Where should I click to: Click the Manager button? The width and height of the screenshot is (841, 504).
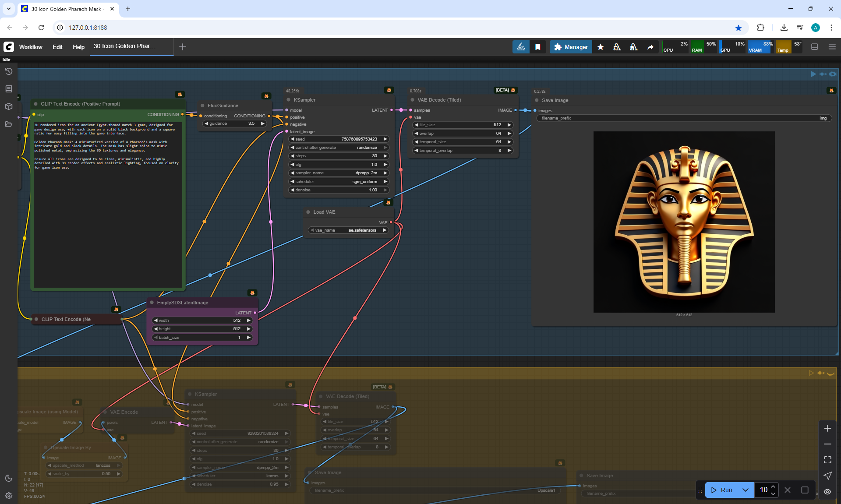571,47
